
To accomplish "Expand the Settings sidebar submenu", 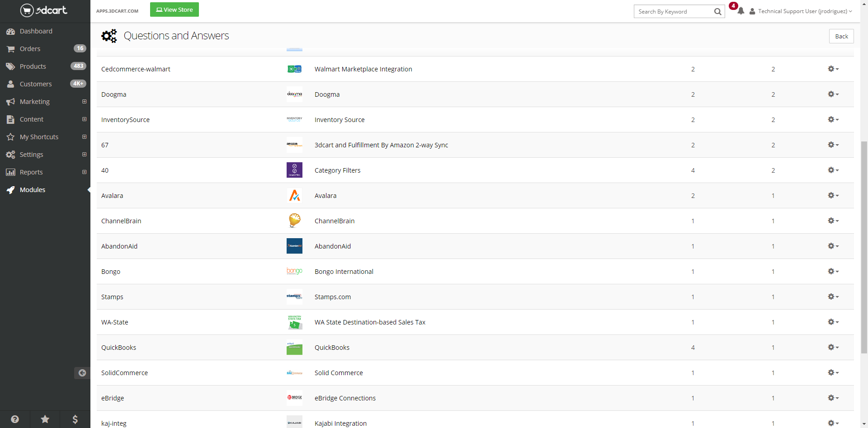I will [x=84, y=155].
